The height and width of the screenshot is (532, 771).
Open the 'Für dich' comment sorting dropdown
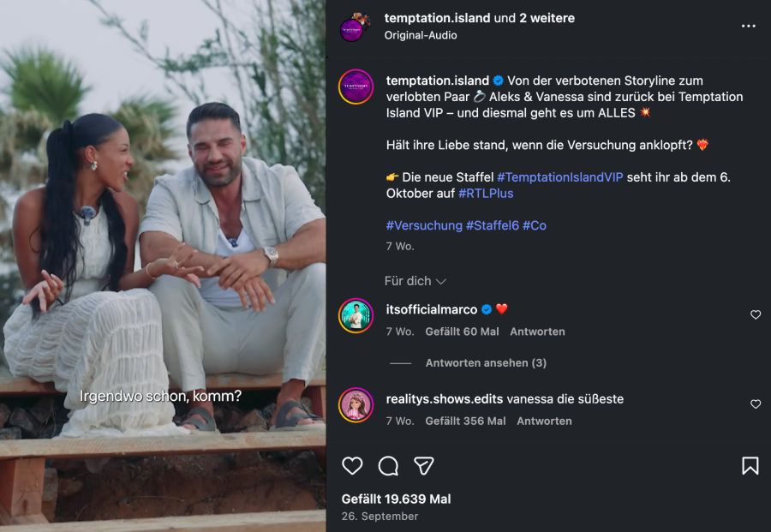(x=407, y=280)
